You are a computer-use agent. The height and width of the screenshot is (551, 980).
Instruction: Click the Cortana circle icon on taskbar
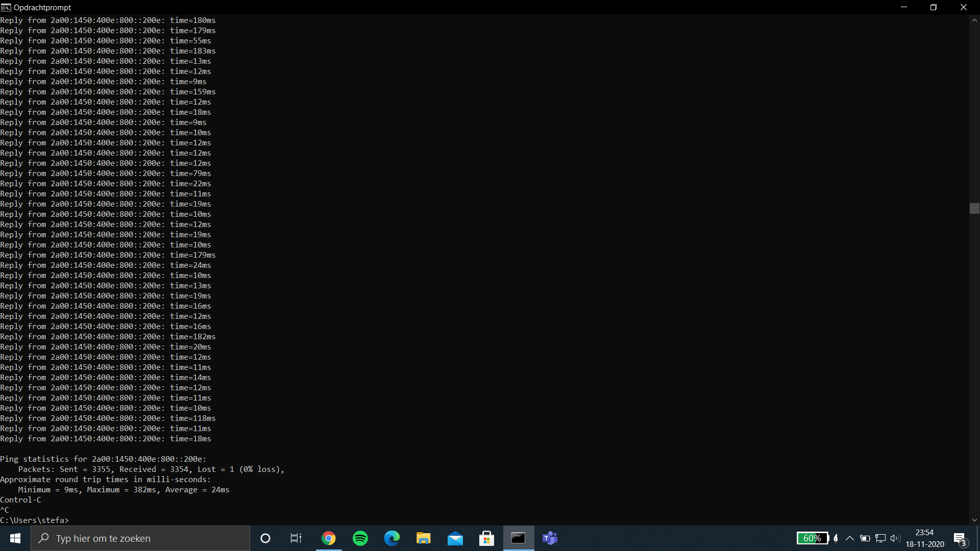(x=265, y=538)
